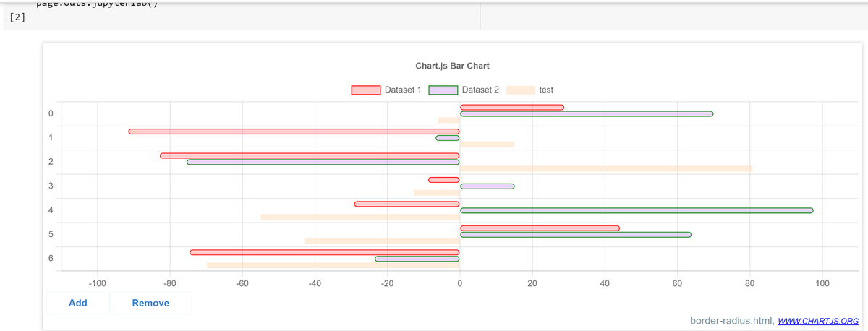Click the Dataset 1 bar in row 0

point(512,108)
